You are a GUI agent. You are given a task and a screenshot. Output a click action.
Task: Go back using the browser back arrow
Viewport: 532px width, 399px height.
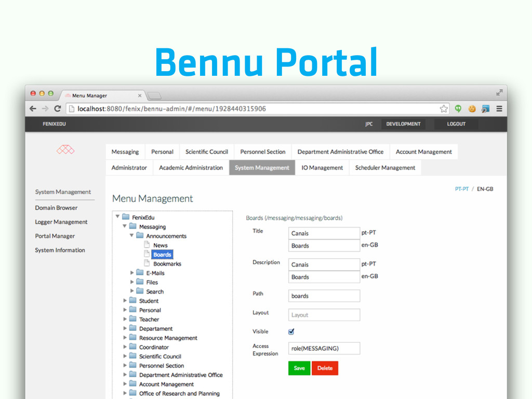point(33,109)
